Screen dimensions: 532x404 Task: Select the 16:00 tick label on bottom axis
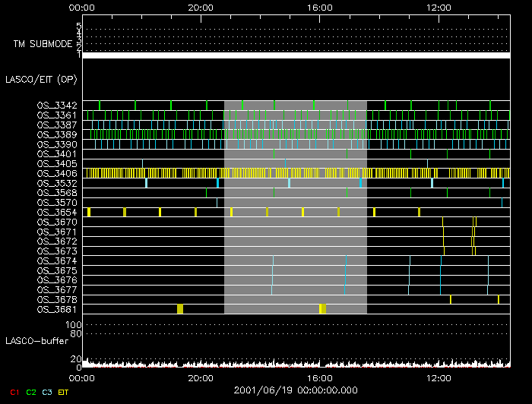click(319, 377)
